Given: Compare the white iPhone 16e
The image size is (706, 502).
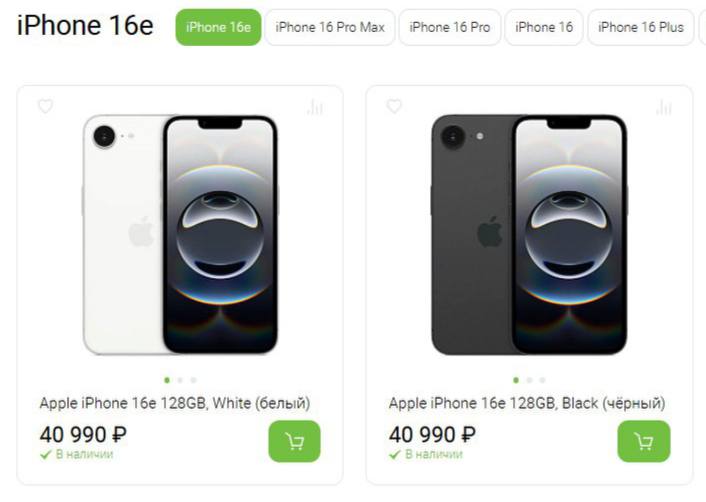Looking at the screenshot, I should tap(316, 107).
